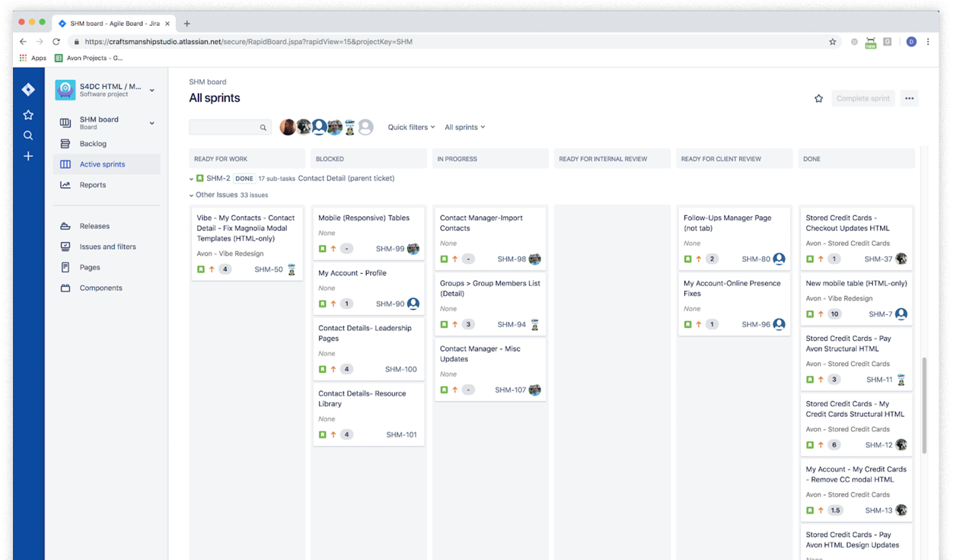Click the DONE status badge on SHM-2
Image resolution: width=953 pixels, height=560 pixels.
244,179
